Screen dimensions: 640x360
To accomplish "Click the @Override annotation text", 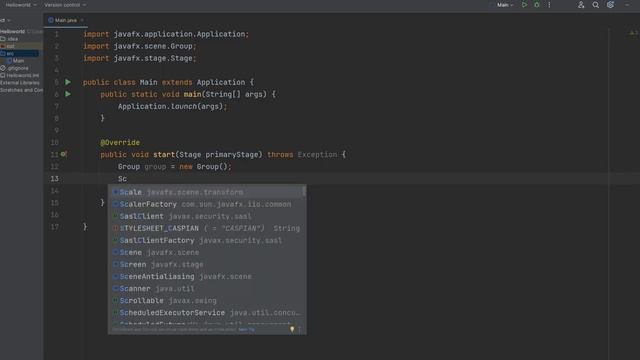I will (x=120, y=142).
